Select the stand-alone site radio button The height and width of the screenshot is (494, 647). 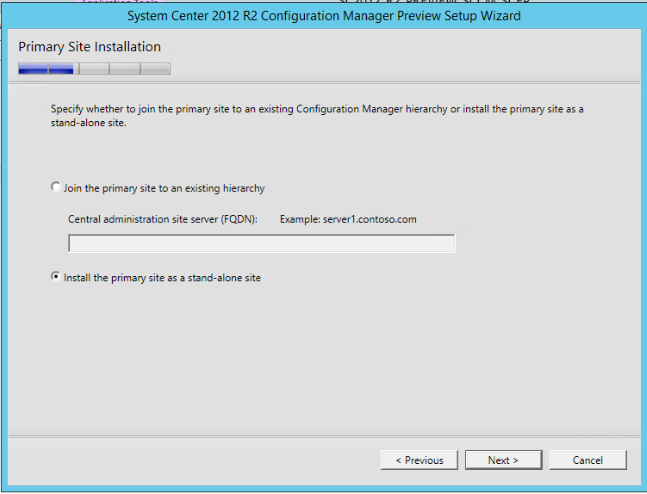pos(55,278)
